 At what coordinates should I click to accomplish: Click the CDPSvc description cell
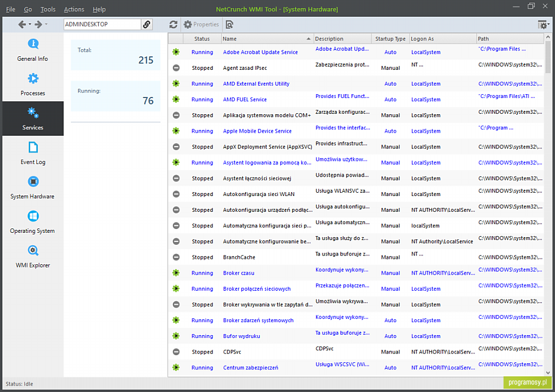click(x=324, y=349)
